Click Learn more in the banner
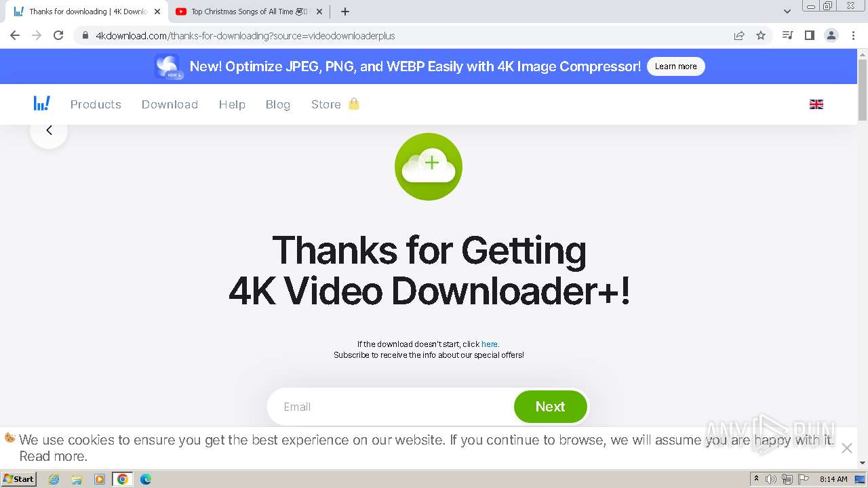Viewport: 868px width, 488px height. pos(675,66)
